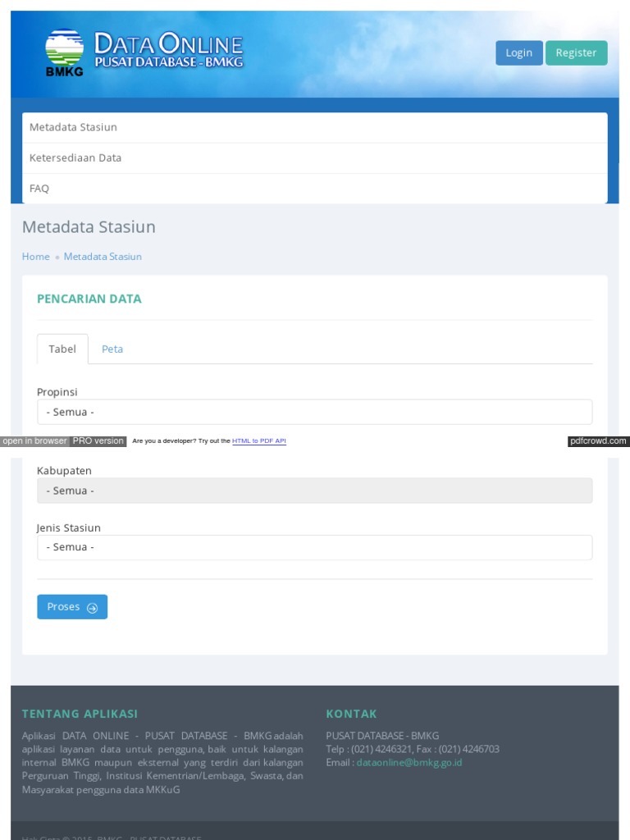Switch to the Tabel tab
This screenshot has width=630, height=840.
[62, 349]
